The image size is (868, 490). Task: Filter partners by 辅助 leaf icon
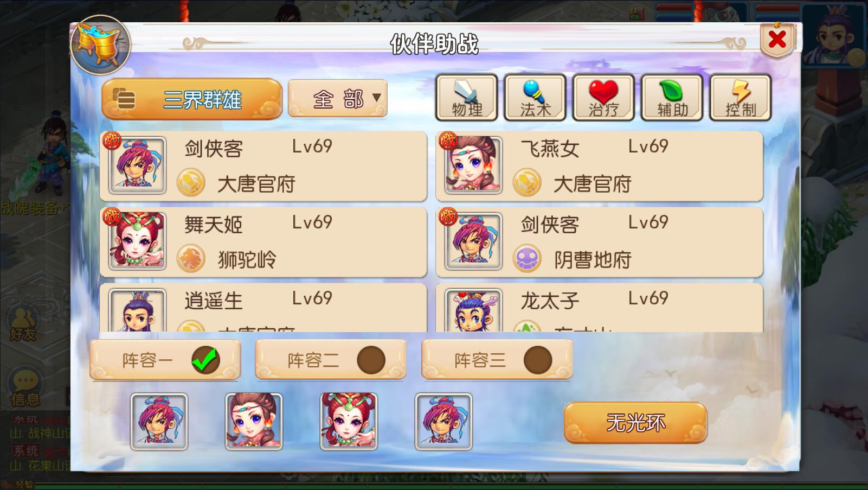tap(672, 98)
